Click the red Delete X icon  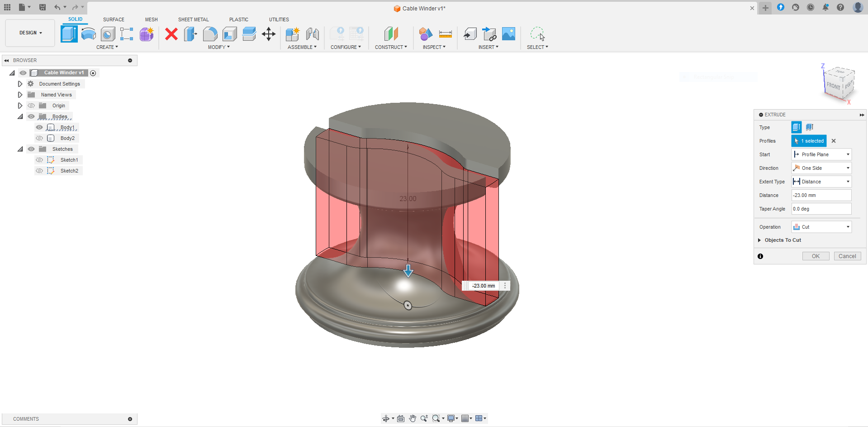tap(171, 34)
